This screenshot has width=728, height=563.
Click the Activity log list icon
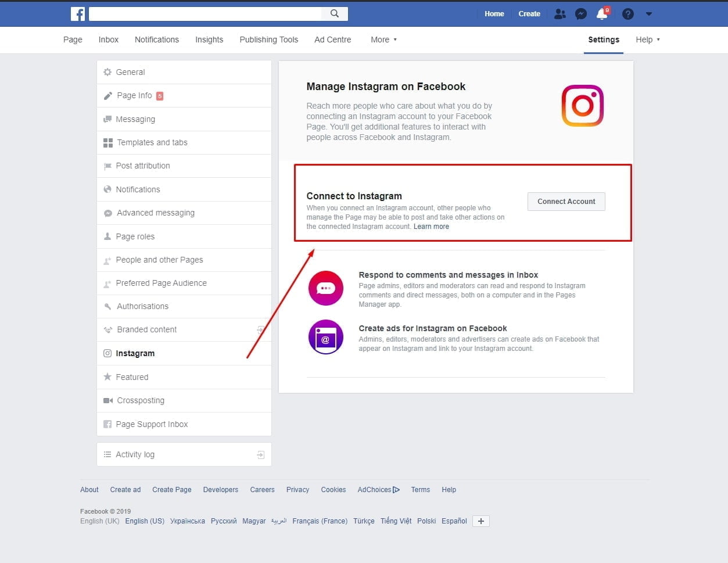click(107, 454)
